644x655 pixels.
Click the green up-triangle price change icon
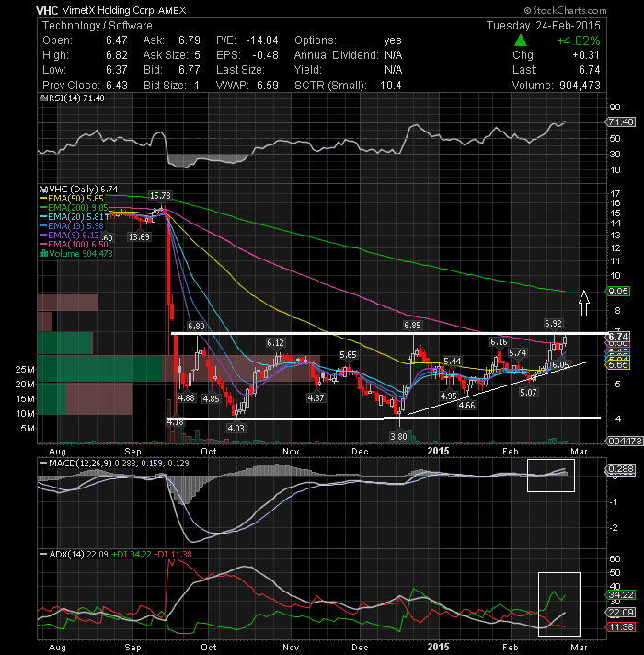pyautogui.click(x=520, y=40)
